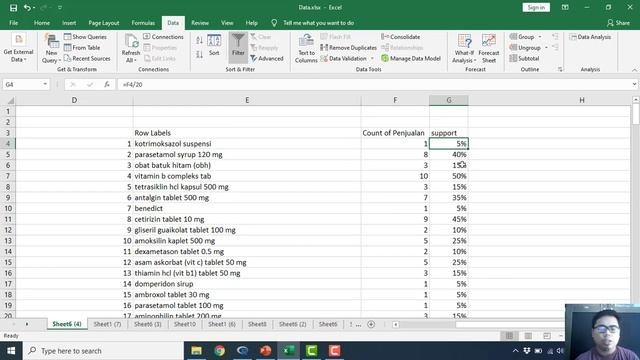Sort A to Z ascending
The width and height of the screenshot is (640, 360).
coord(199,40)
